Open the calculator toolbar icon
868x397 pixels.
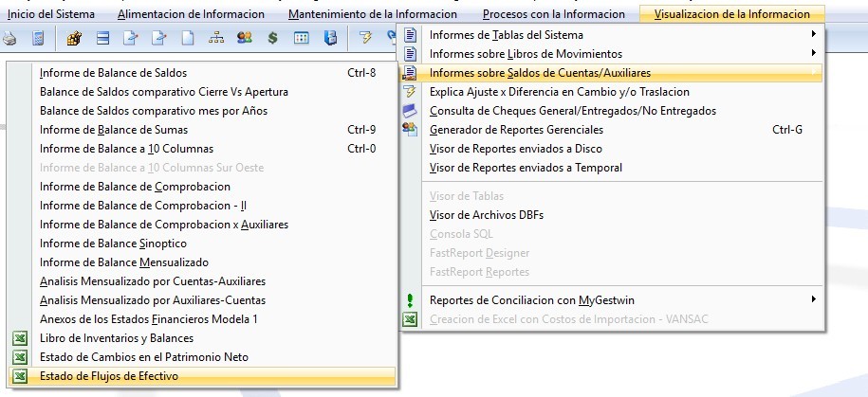pyautogui.click(x=37, y=39)
